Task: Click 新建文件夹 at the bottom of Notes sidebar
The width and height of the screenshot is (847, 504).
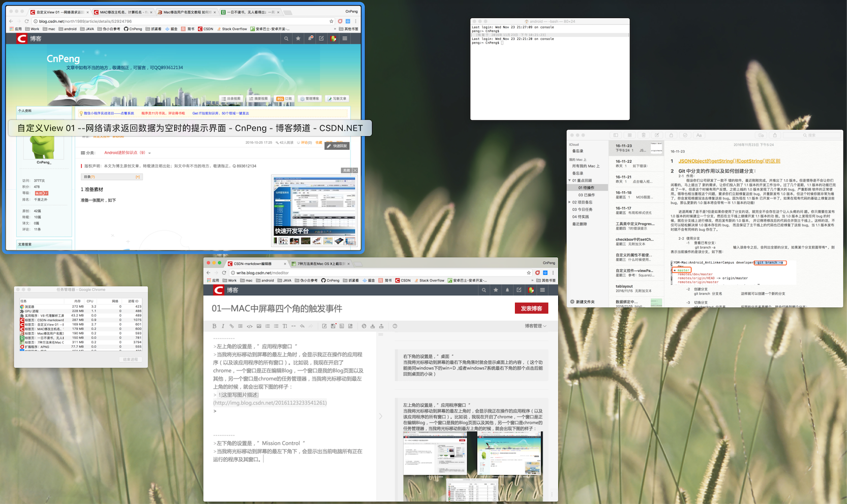Action: click(583, 302)
